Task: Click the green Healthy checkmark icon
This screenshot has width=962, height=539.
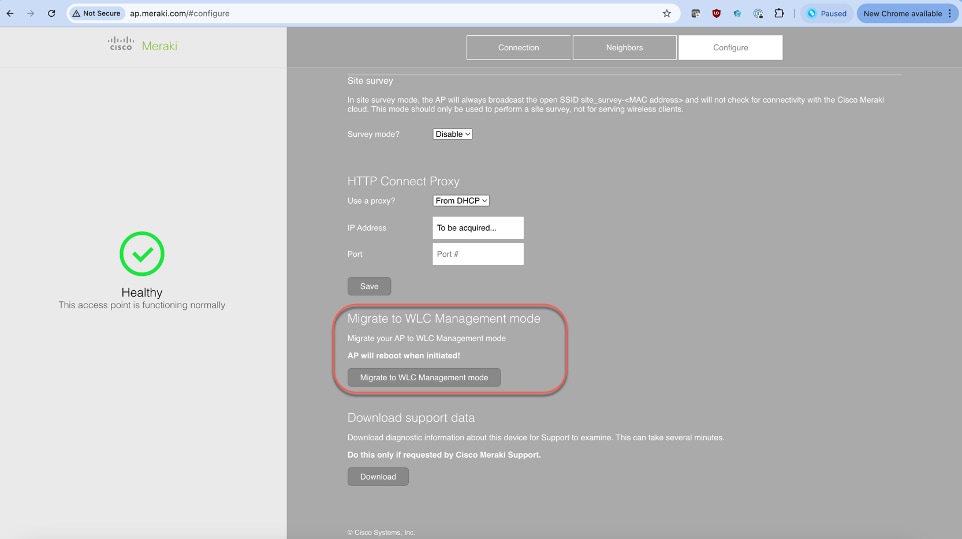Action: (x=142, y=253)
